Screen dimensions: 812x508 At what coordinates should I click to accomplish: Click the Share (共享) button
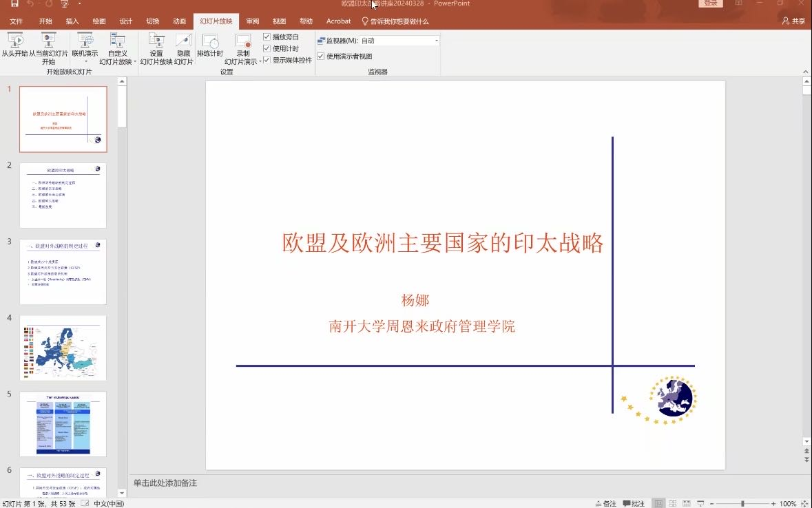[x=793, y=21]
